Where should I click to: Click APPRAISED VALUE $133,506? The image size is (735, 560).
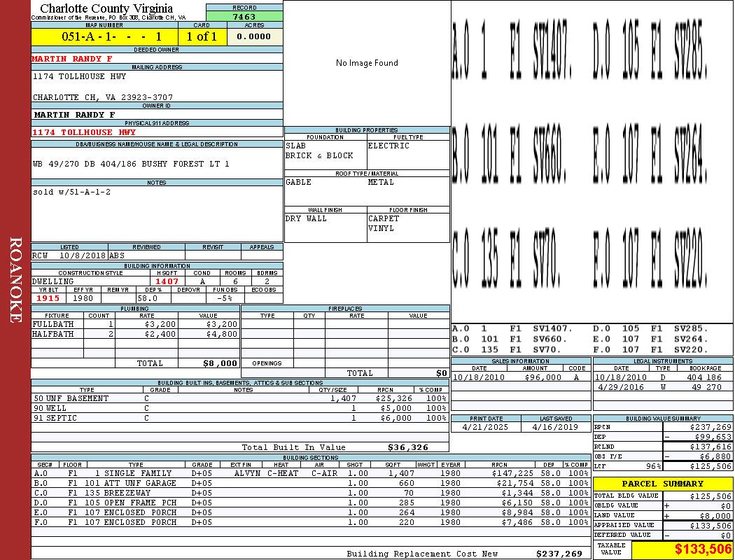click(710, 526)
